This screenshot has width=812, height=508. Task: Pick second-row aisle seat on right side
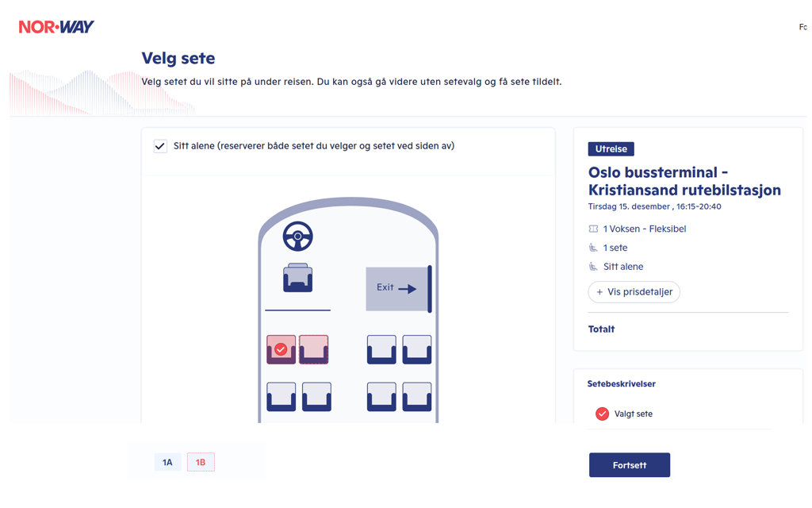pos(381,397)
